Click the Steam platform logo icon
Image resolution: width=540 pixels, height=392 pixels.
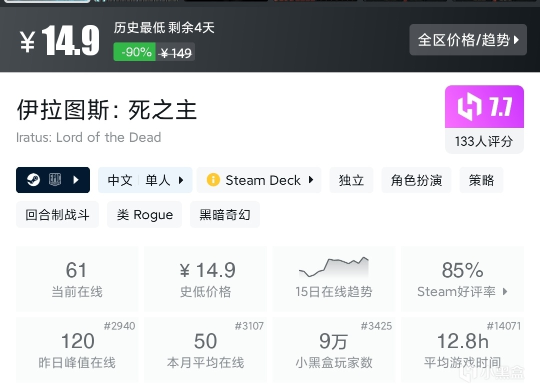[33, 180]
